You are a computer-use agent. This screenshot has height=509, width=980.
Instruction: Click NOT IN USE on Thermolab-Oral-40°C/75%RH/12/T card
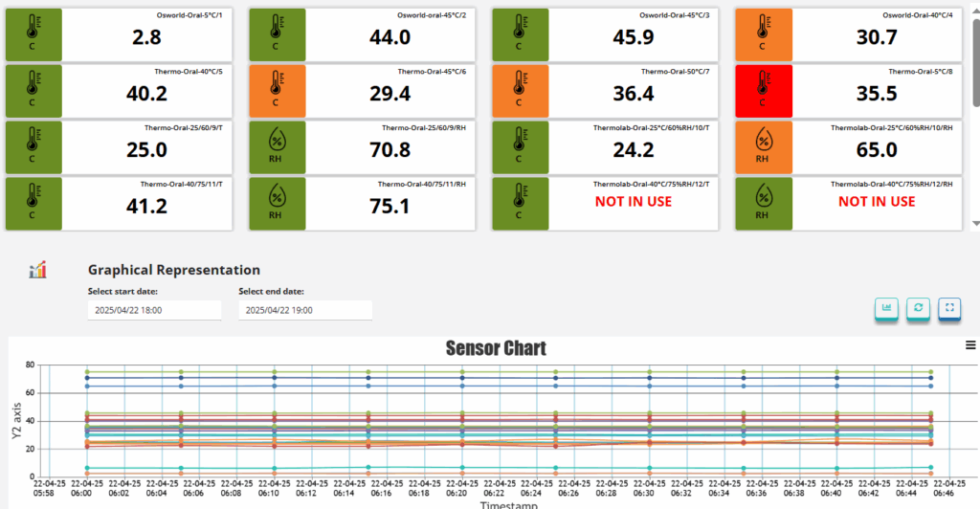click(634, 202)
